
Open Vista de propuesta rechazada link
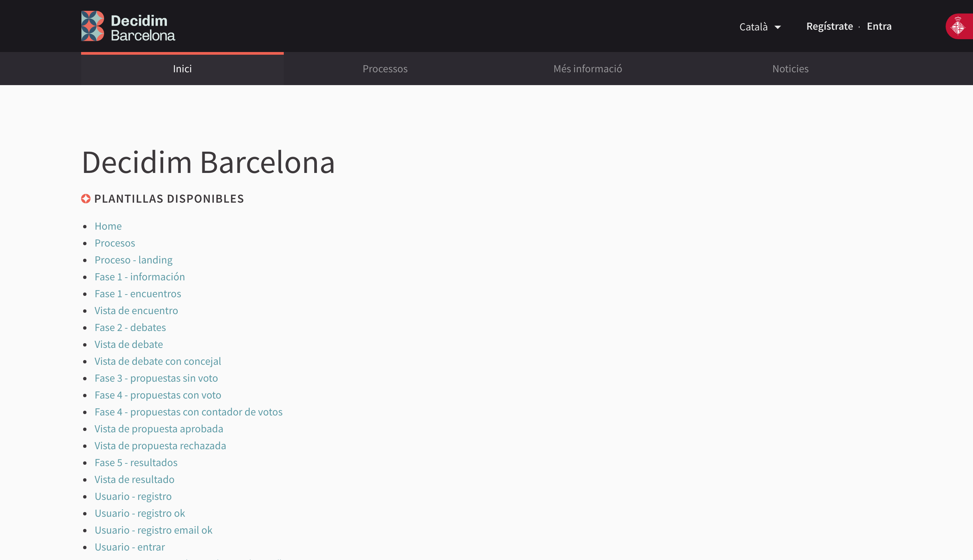160,446
